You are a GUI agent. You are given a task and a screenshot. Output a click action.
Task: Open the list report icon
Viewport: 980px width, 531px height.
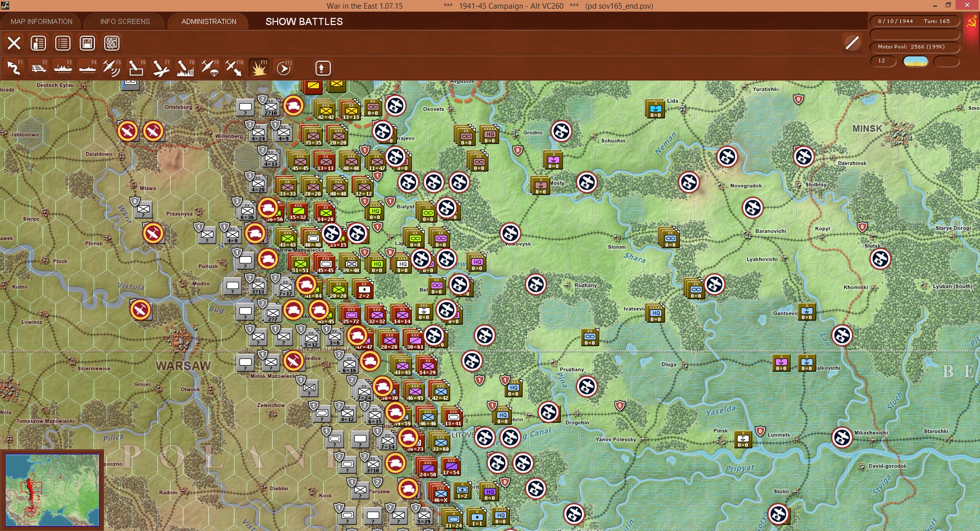pos(63,43)
